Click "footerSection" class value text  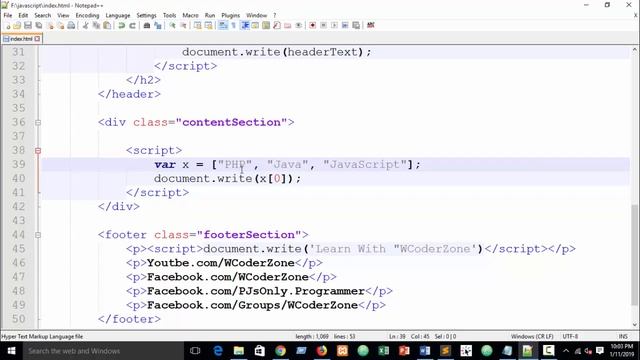[x=249, y=235]
